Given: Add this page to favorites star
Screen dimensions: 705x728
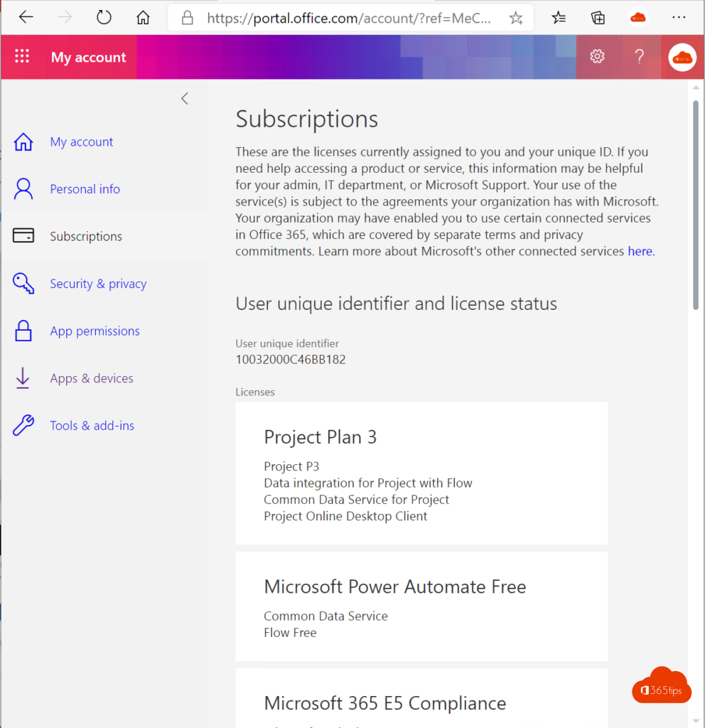Looking at the screenshot, I should pos(516,18).
